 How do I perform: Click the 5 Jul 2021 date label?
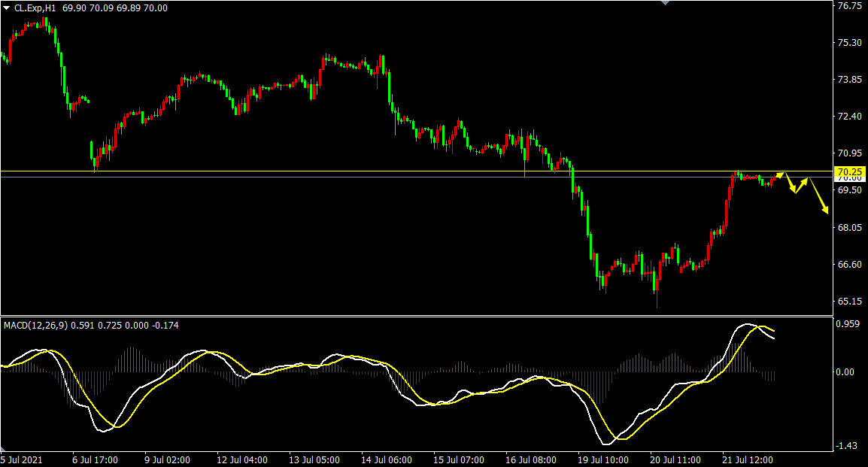21,459
